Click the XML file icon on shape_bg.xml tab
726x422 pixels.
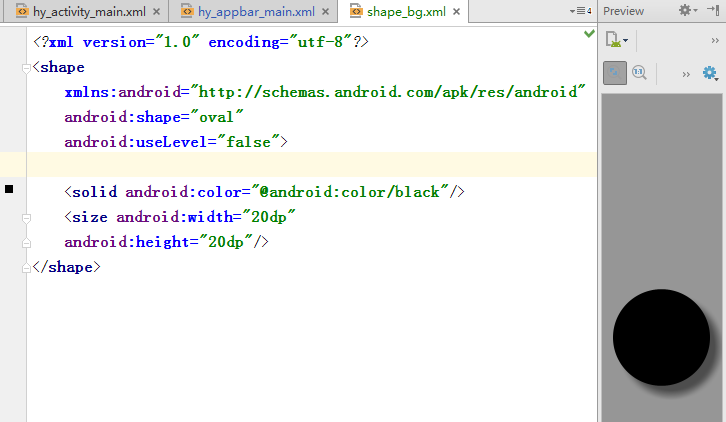tap(356, 11)
